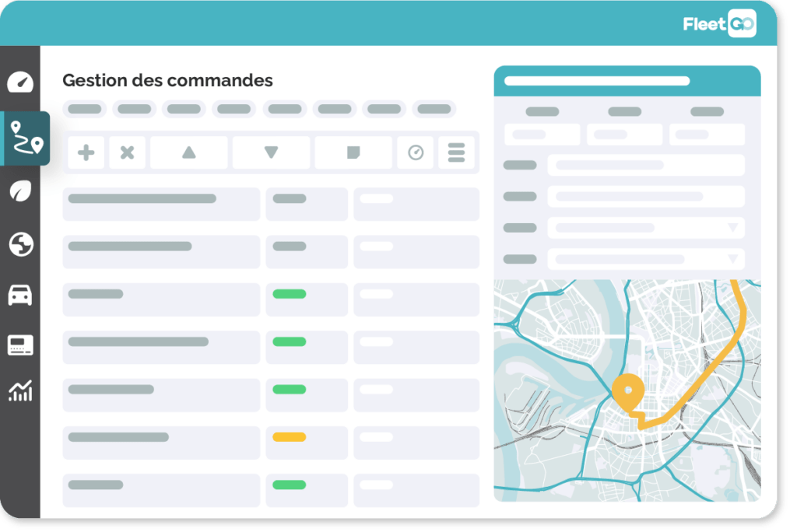Open the bar chart reports icon
The width and height of the screenshot is (797, 532).
(x=20, y=391)
